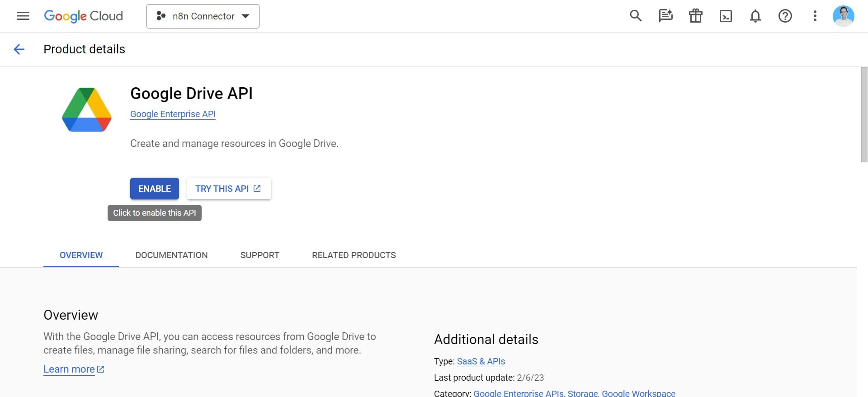Click the text 'Create and manage resources in Google Drive.'
The image size is (868, 397).
point(234,143)
